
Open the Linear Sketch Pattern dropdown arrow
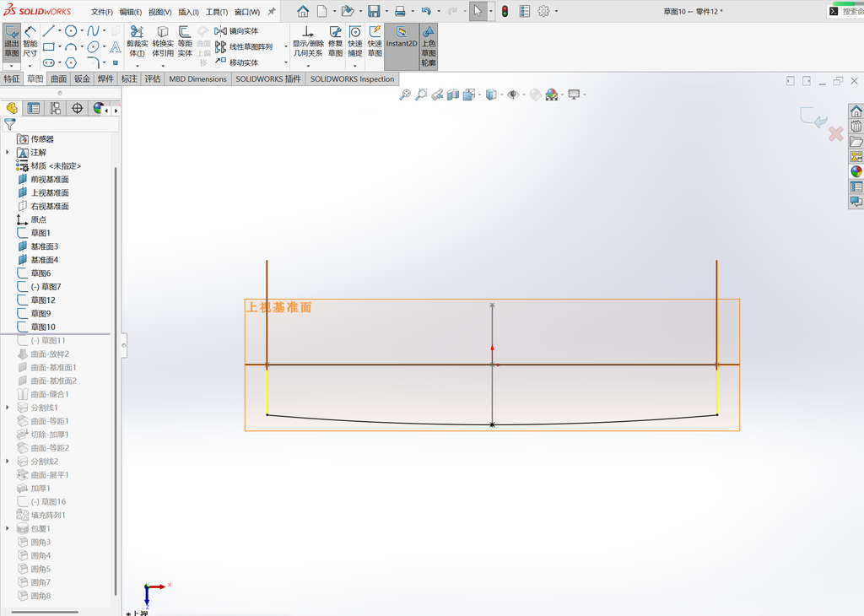[285, 47]
